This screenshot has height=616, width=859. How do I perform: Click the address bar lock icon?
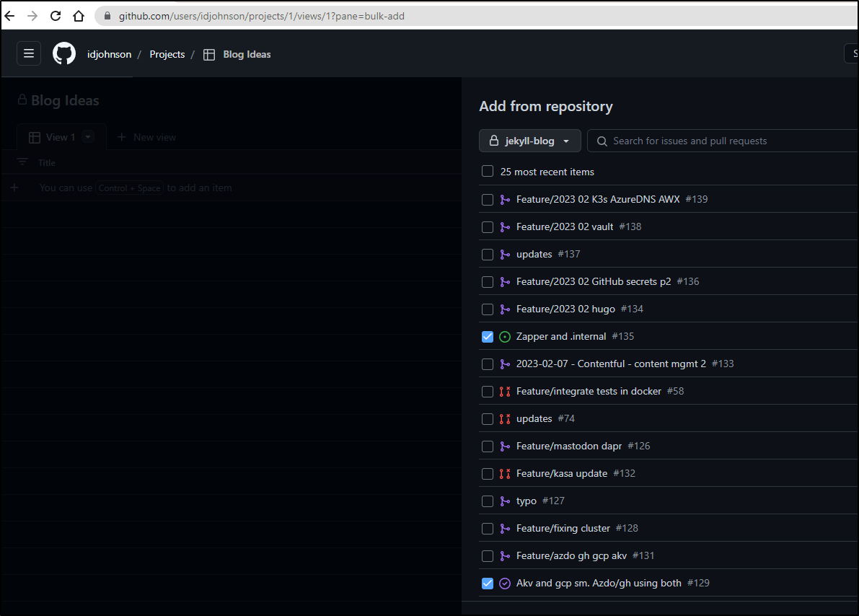pyautogui.click(x=107, y=16)
